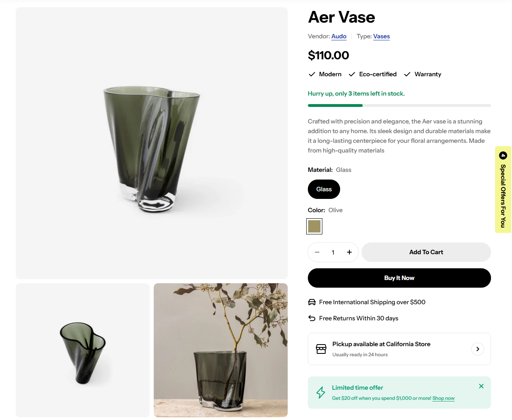Open the Vases type link
This screenshot has width=512, height=420.
(x=382, y=36)
